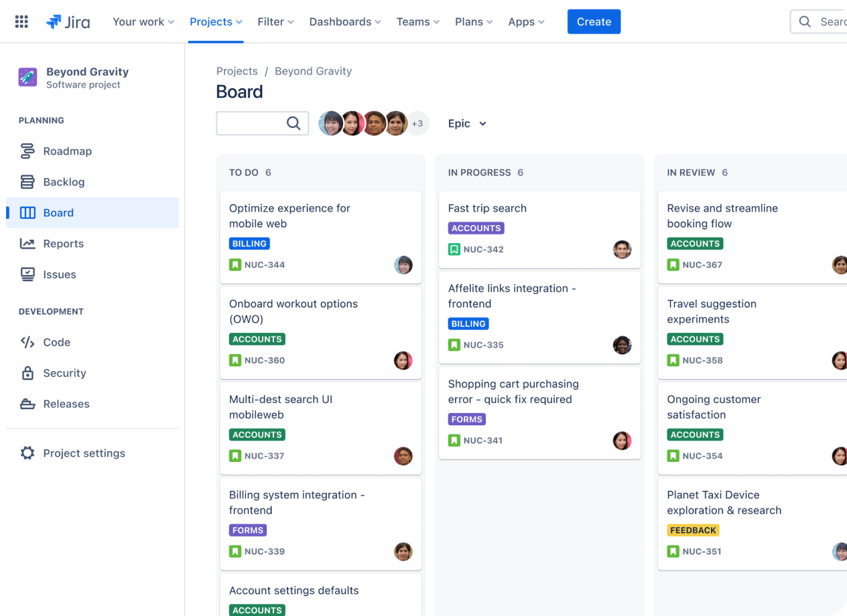
Task: Click the board search input field
Action: (252, 123)
